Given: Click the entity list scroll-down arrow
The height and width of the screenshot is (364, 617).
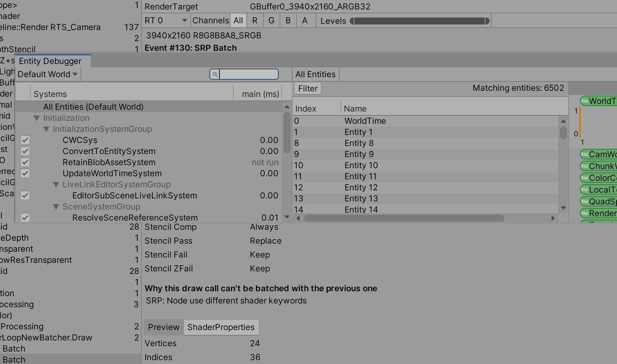Looking at the screenshot, I should pos(563,208).
